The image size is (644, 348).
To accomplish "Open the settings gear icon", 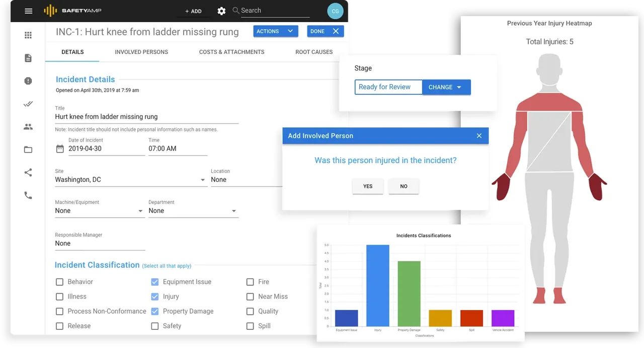I will (x=221, y=11).
